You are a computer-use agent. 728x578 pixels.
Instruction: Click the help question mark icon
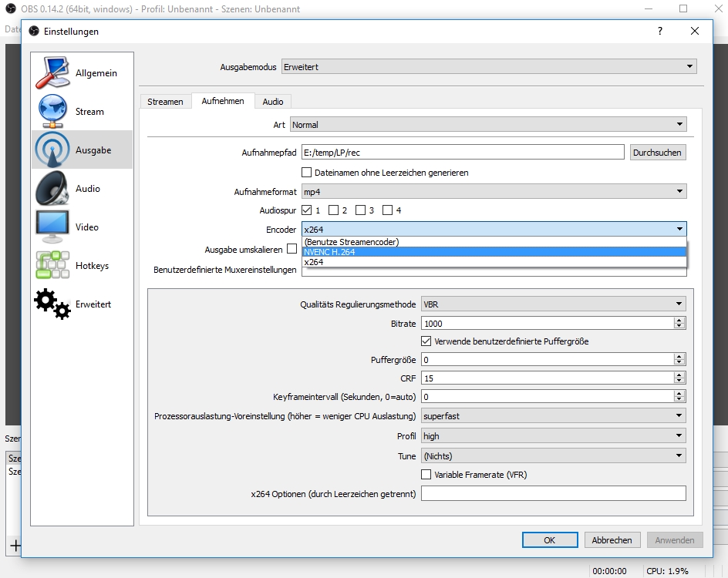pyautogui.click(x=659, y=32)
